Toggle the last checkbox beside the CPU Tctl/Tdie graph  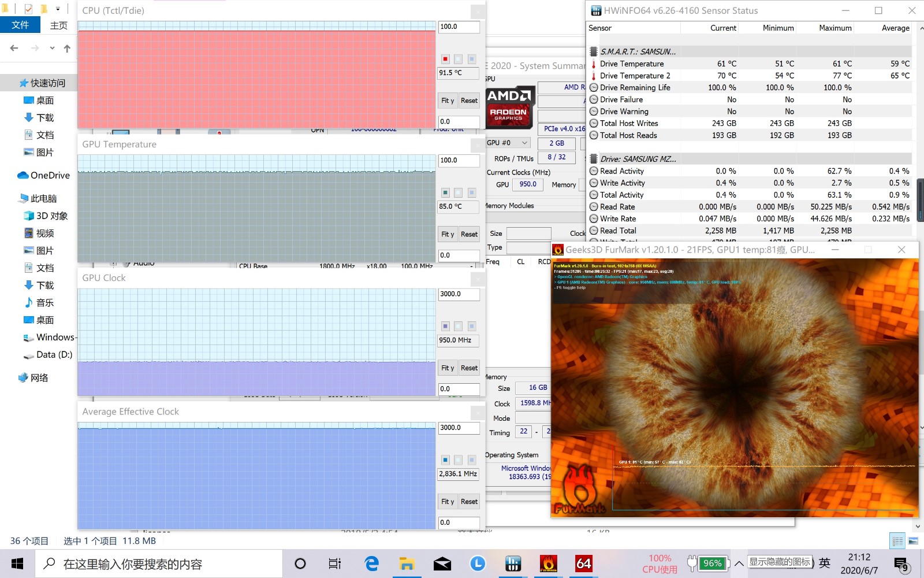coord(472,59)
